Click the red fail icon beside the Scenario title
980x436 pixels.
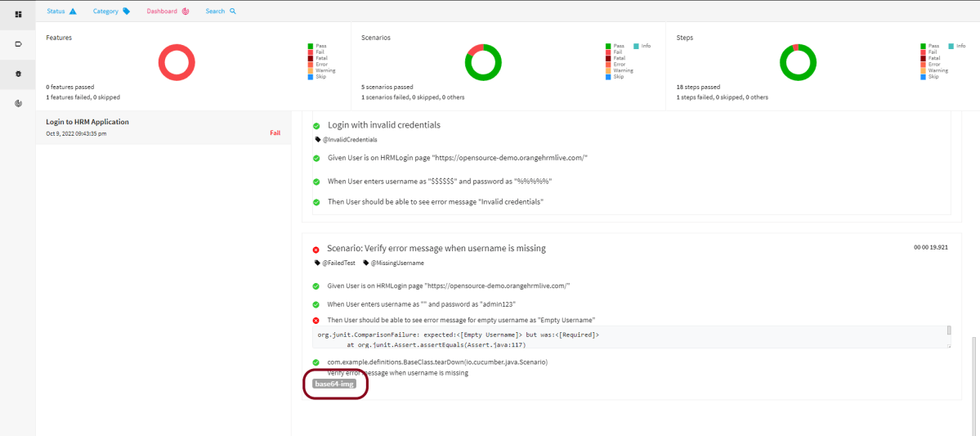tap(315, 249)
